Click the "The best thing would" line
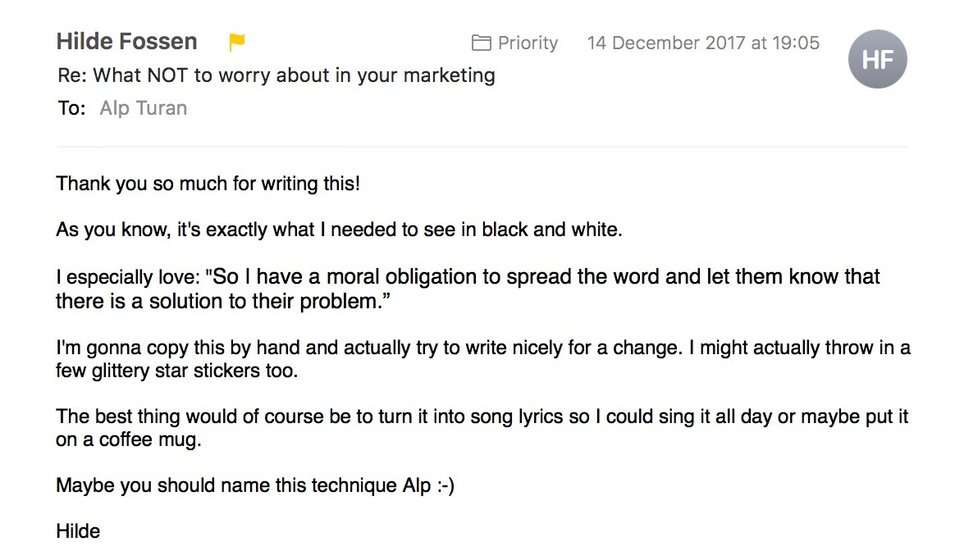 click(482, 417)
